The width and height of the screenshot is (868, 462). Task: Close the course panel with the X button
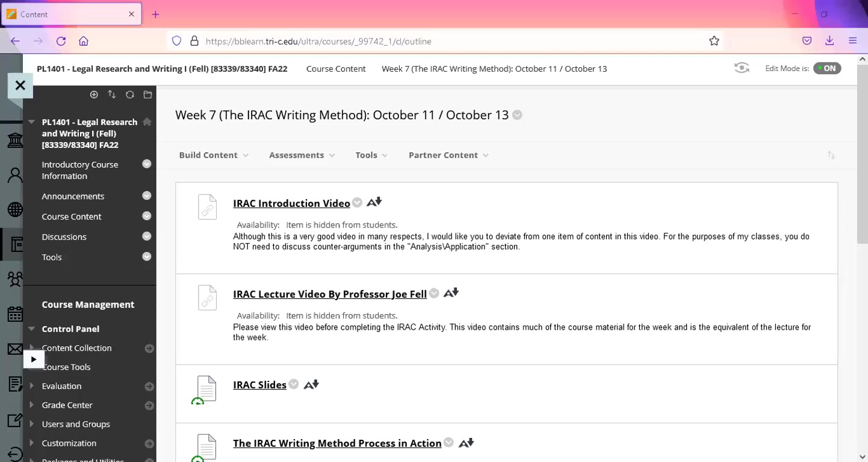[x=20, y=85]
